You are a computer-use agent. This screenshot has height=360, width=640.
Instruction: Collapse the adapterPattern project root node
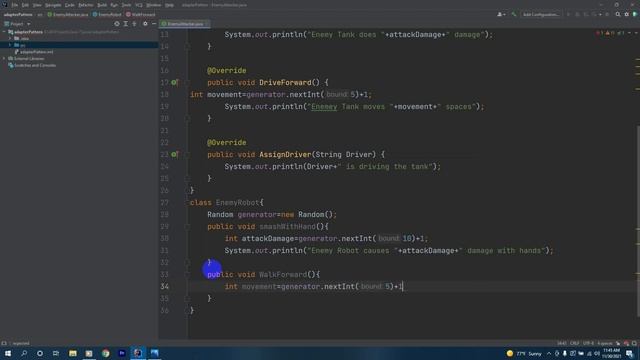pos(4,32)
